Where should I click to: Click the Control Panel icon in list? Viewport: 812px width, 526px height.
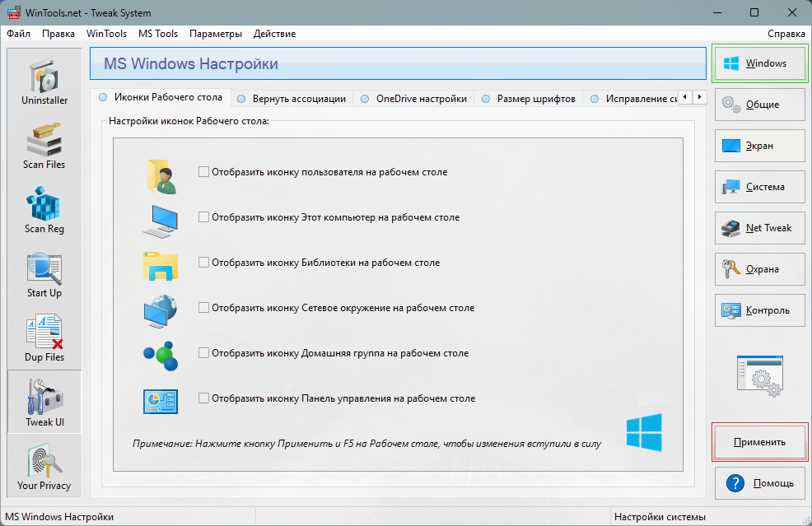tap(161, 402)
